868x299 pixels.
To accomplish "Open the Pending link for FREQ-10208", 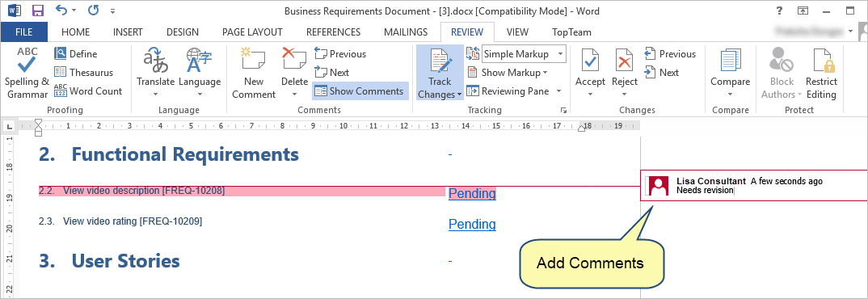I will [472, 193].
